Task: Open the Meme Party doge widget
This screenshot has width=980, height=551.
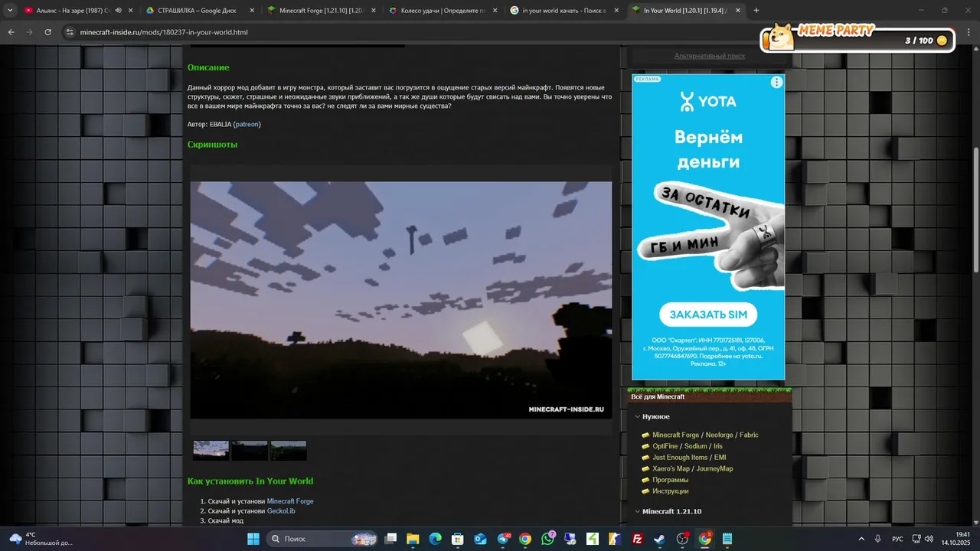Action: tap(781, 36)
